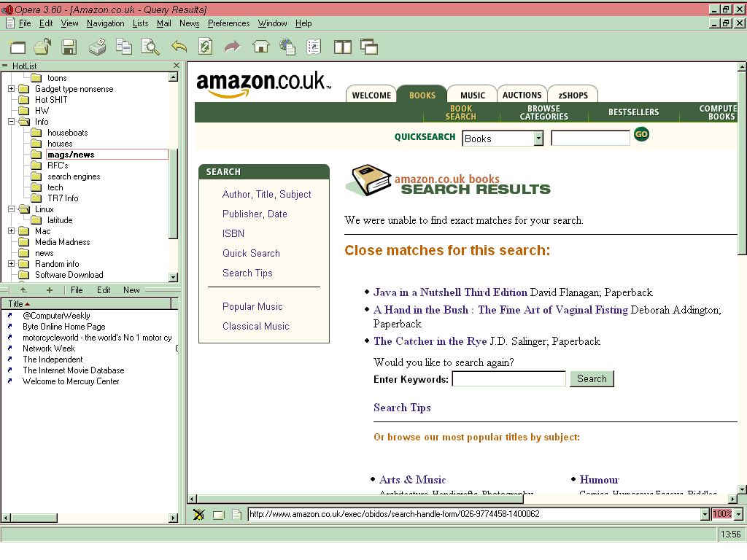
Task: Collapse the Info folder
Action: coord(12,122)
